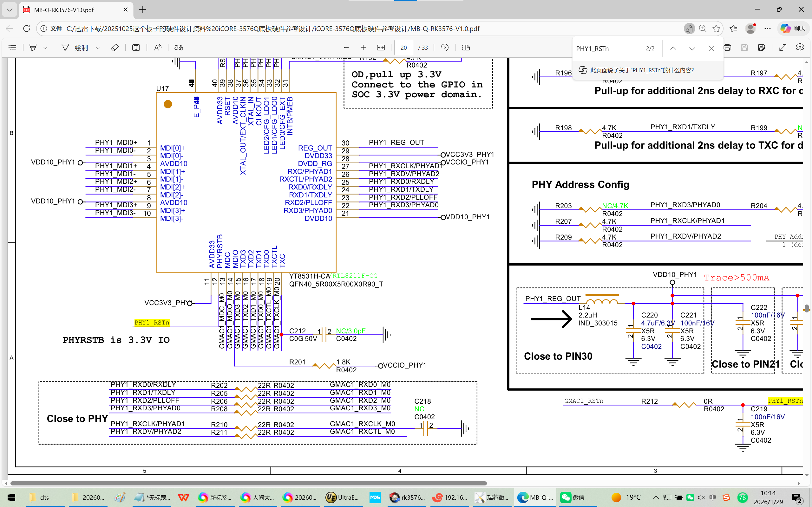Select the eraser tool
Screen dimensions: 812x507
click(x=115, y=48)
